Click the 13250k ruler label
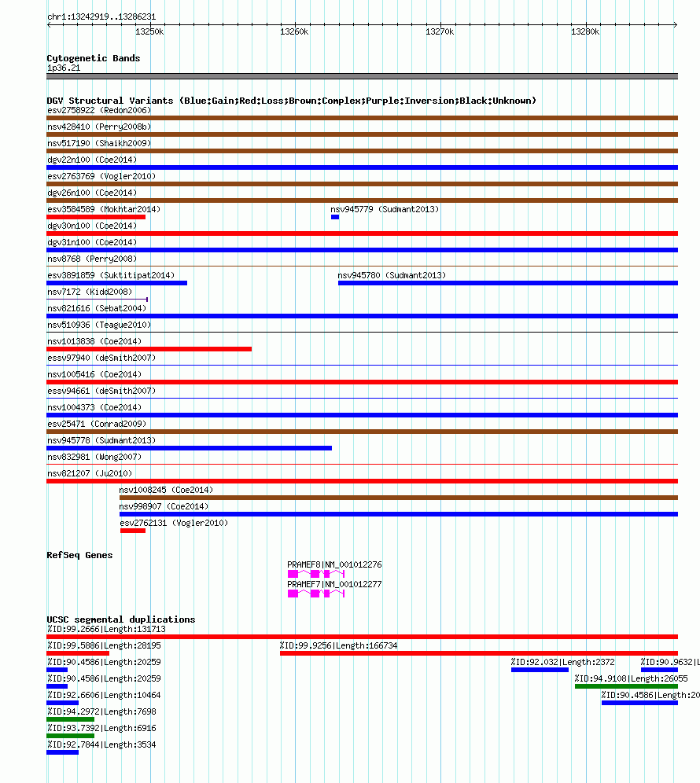The width and height of the screenshot is (700, 783). [149, 32]
